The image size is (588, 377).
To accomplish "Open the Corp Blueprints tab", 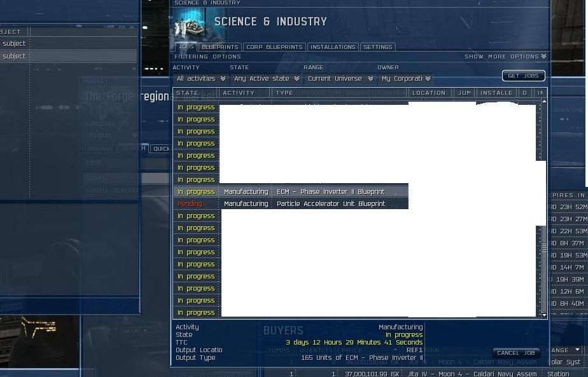I will [x=274, y=47].
